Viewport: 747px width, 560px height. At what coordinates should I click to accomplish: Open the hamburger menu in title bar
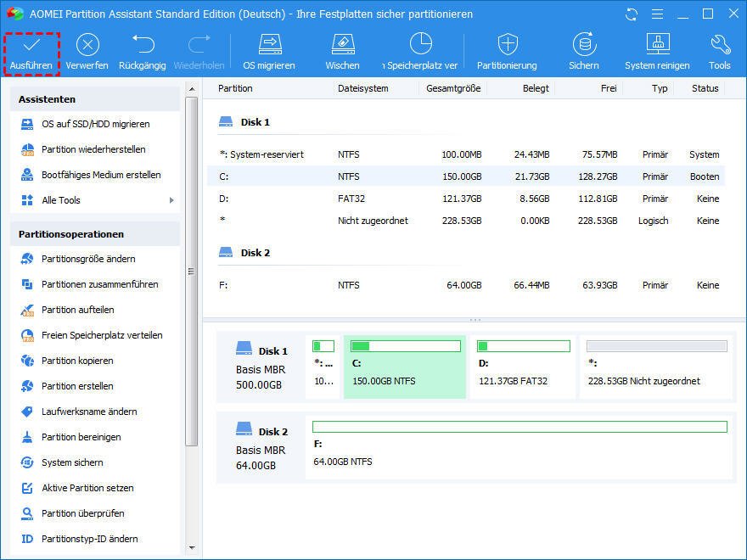(657, 14)
